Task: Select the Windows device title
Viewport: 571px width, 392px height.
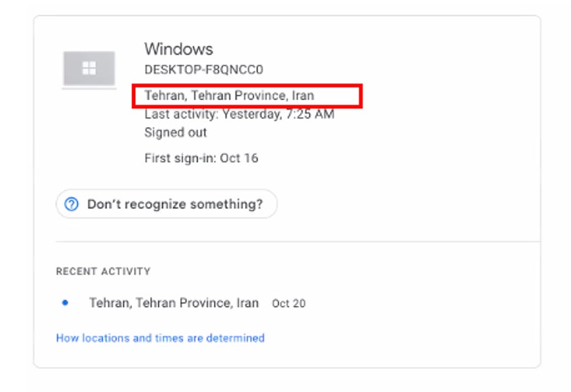Action: pos(177,49)
